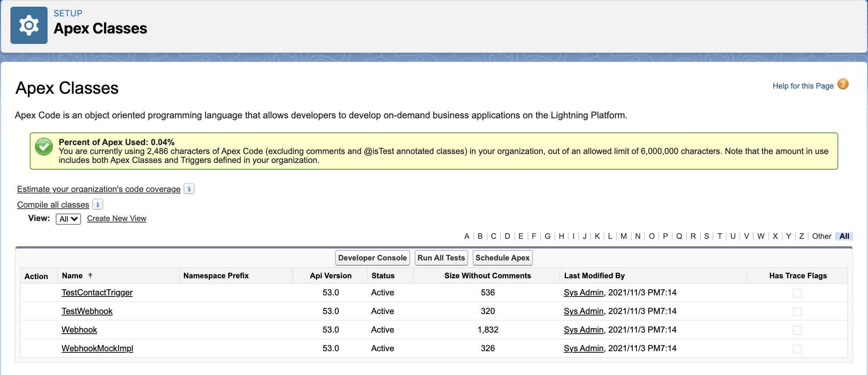Click the size value 536
The image size is (868, 375).
point(488,292)
